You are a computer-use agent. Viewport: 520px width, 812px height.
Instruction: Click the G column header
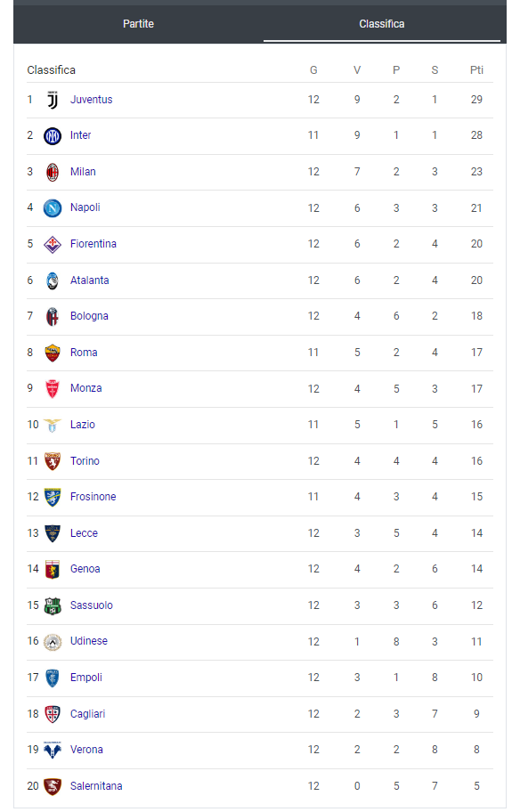[313, 69]
